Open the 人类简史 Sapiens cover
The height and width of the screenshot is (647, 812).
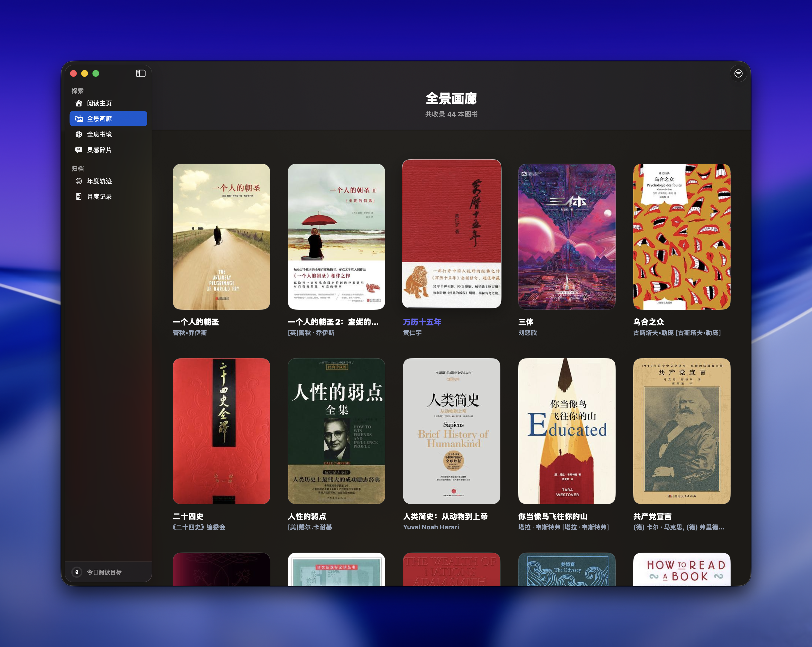[x=451, y=431]
